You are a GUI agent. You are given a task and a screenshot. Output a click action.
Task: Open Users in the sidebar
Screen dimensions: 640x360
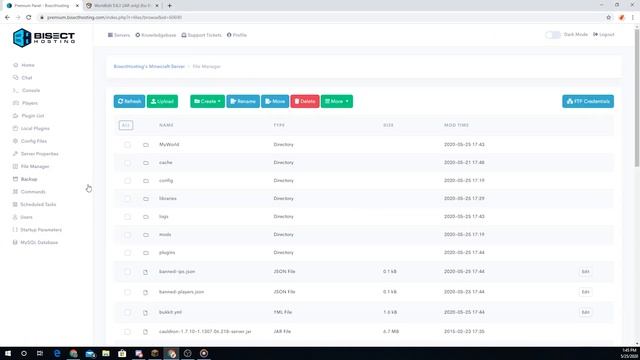tap(22, 217)
